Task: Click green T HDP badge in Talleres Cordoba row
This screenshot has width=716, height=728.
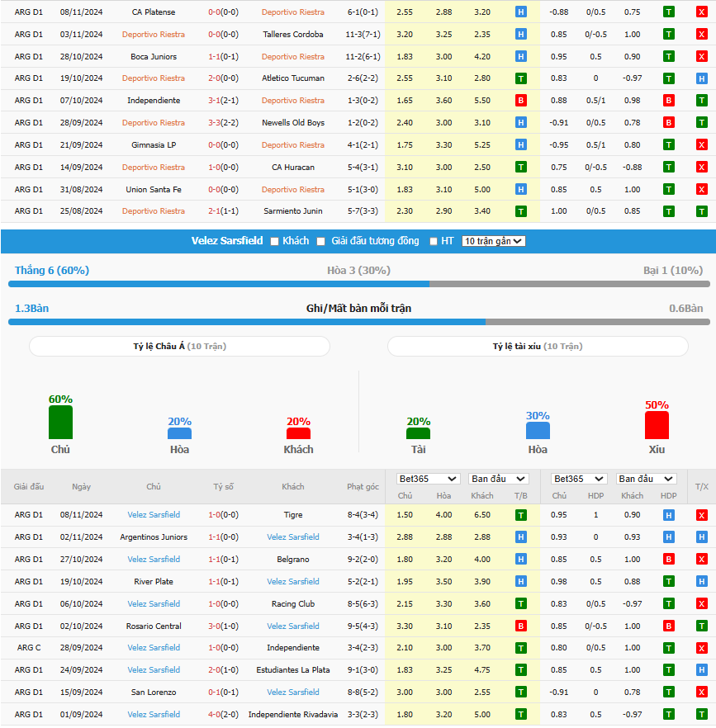Action: click(669, 35)
